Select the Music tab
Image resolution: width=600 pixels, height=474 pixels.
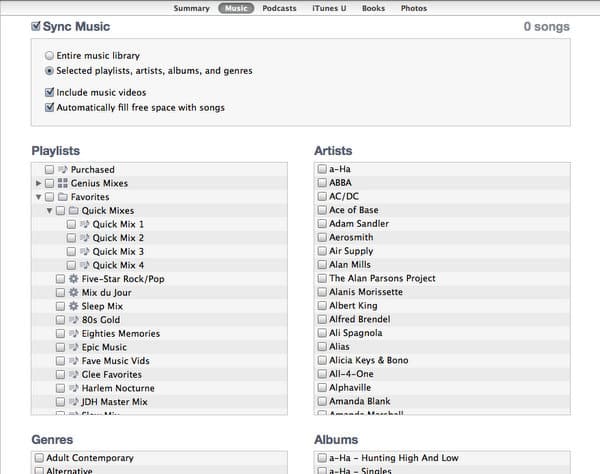pos(236,8)
